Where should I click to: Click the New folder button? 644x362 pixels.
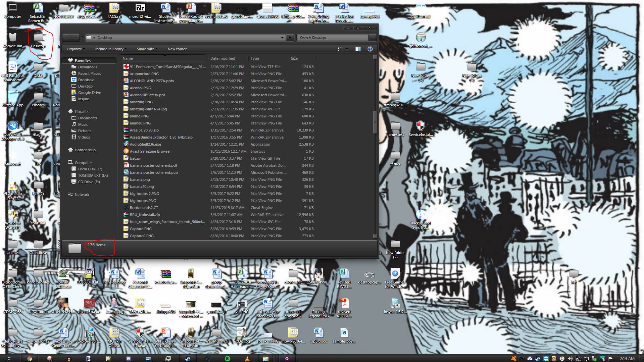pyautogui.click(x=177, y=49)
